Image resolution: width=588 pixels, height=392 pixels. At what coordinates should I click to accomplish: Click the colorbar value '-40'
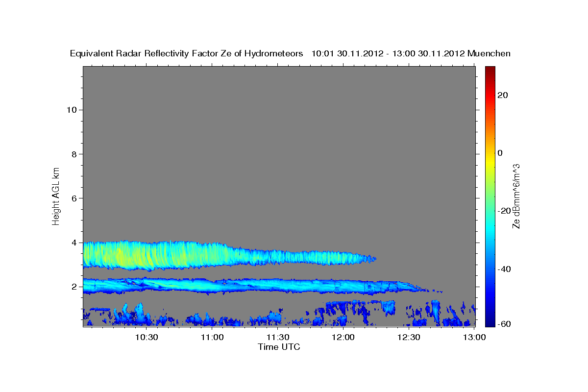pyautogui.click(x=504, y=269)
